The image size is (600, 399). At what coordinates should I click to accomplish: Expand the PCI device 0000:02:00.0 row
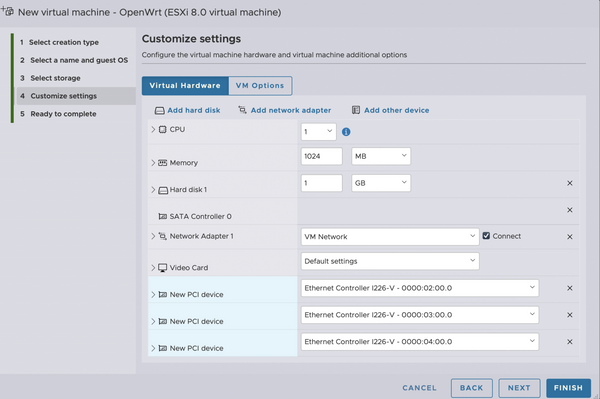tap(153, 295)
